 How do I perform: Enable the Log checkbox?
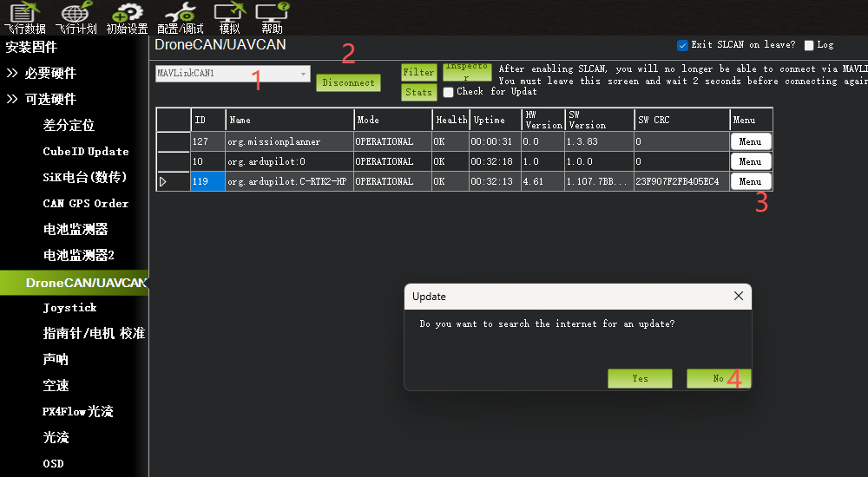tap(809, 45)
